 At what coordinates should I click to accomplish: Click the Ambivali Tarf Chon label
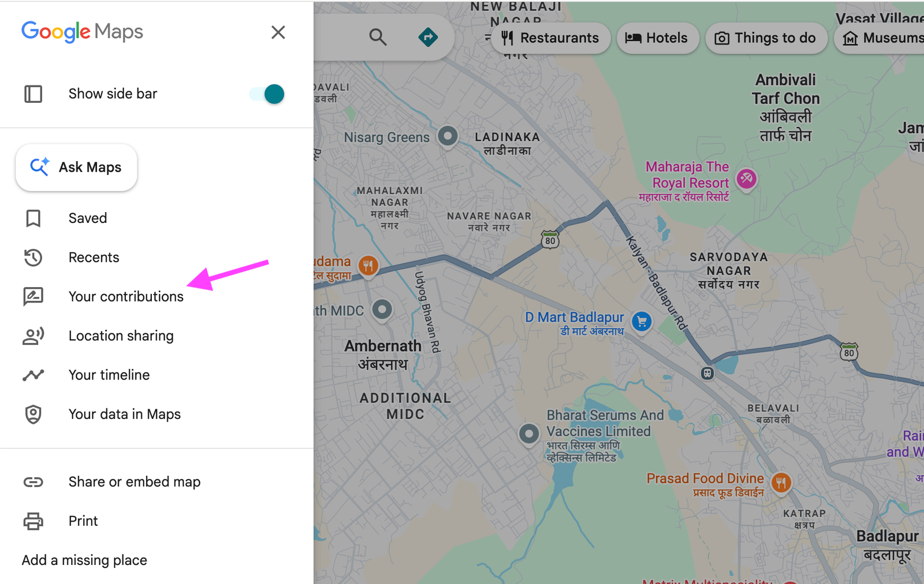click(x=785, y=107)
